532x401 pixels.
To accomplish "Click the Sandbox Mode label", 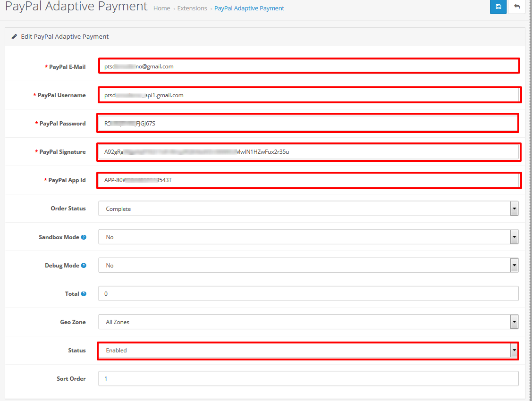I will pyautogui.click(x=59, y=237).
